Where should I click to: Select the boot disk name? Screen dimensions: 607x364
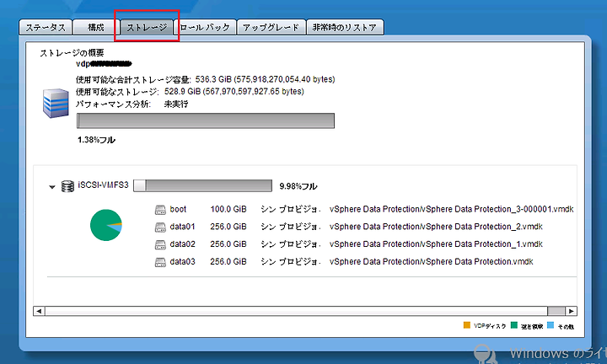[178, 209]
